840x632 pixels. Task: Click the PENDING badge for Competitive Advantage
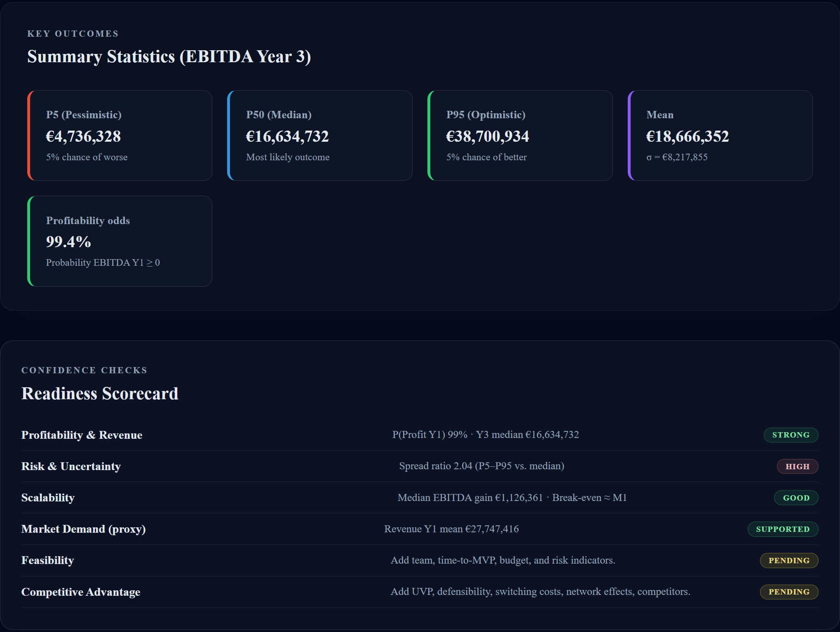coord(788,592)
